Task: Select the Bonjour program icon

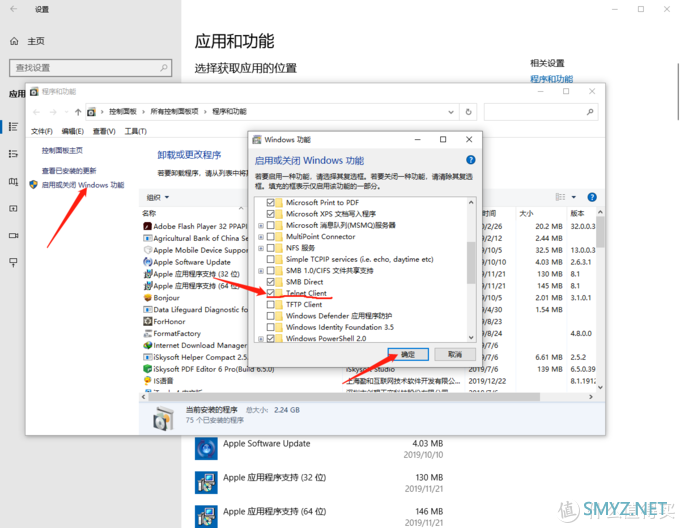Action: tap(147, 298)
